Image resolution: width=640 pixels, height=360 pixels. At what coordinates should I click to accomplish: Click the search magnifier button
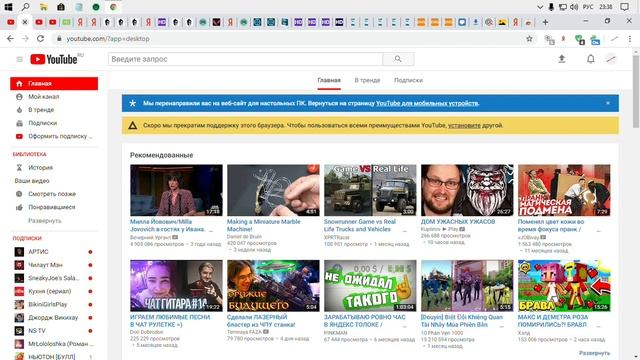tap(398, 59)
